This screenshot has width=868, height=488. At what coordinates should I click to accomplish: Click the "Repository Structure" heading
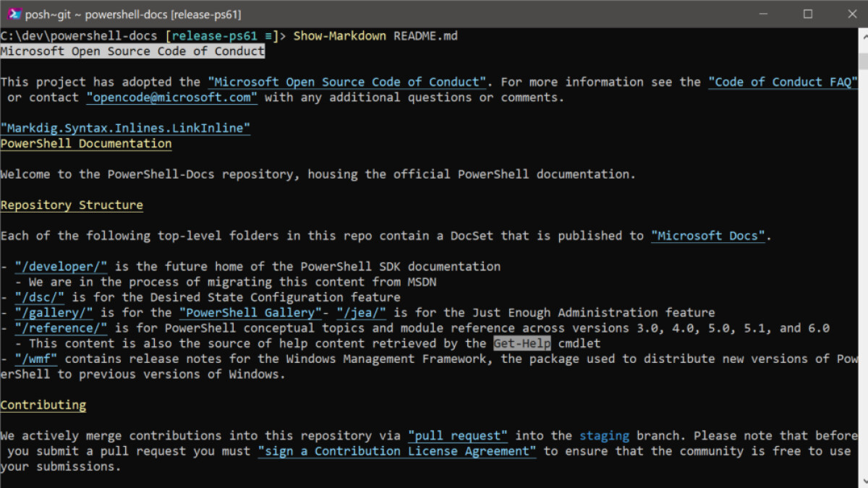(x=72, y=205)
